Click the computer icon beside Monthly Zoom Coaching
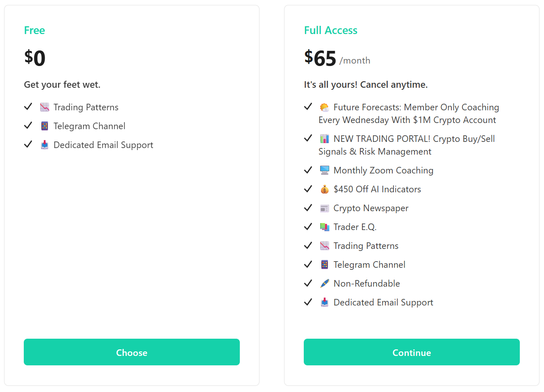Image resolution: width=544 pixels, height=392 pixels. coord(324,170)
